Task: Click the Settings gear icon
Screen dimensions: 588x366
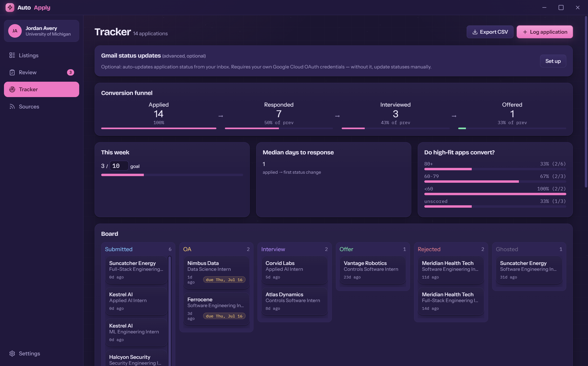Action: tap(12, 354)
